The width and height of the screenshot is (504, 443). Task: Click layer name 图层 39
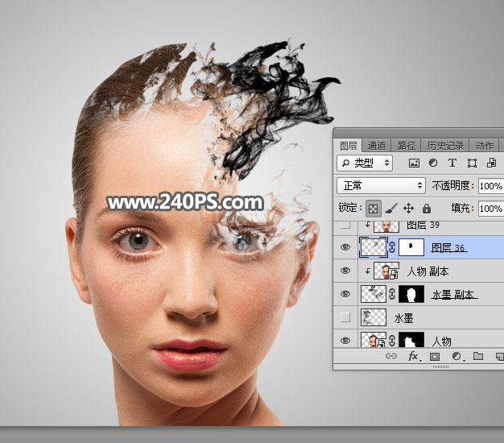click(423, 225)
